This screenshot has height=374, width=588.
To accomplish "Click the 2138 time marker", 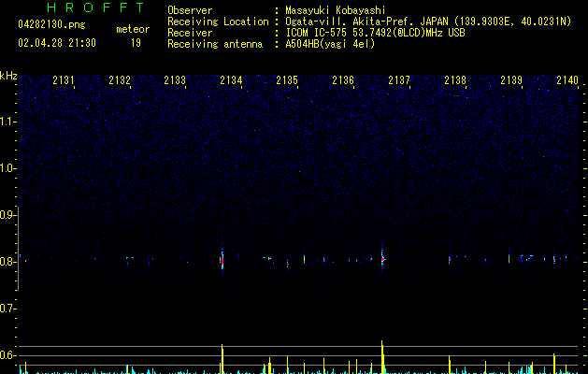I will (x=455, y=80).
